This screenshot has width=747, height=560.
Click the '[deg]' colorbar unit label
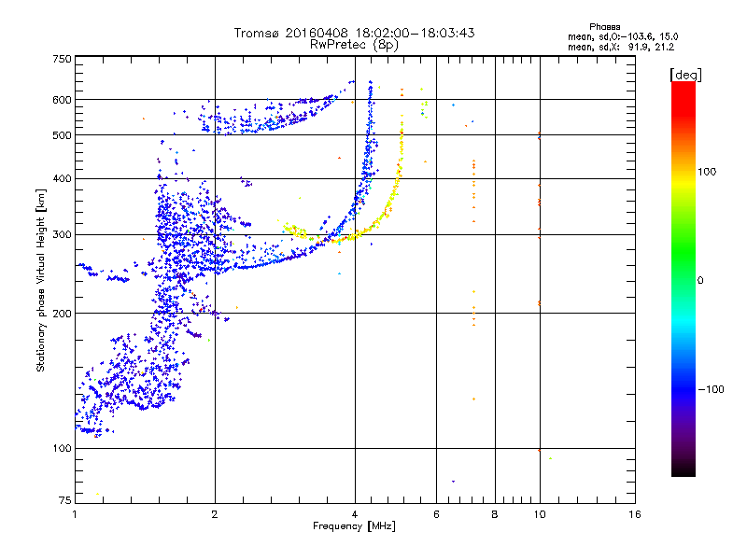pos(685,75)
